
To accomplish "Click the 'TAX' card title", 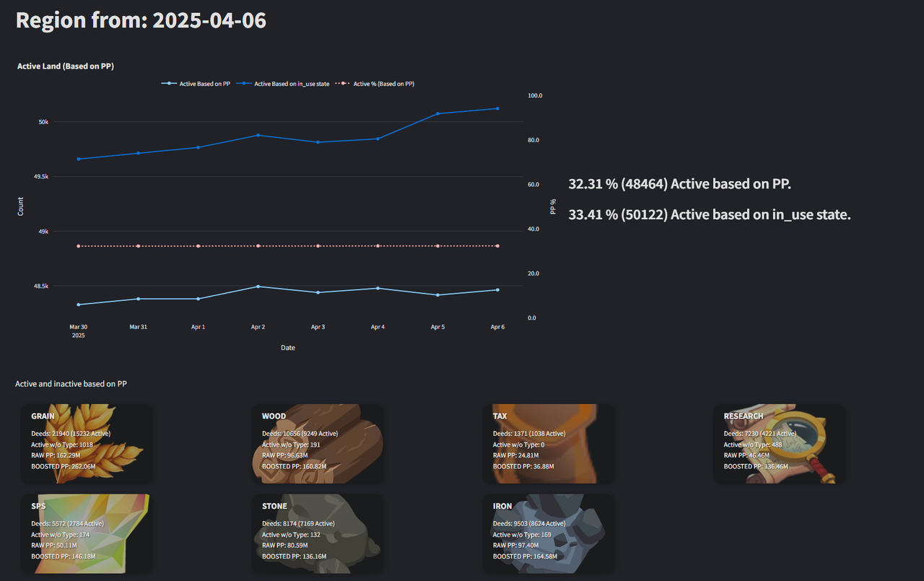I will click(500, 416).
